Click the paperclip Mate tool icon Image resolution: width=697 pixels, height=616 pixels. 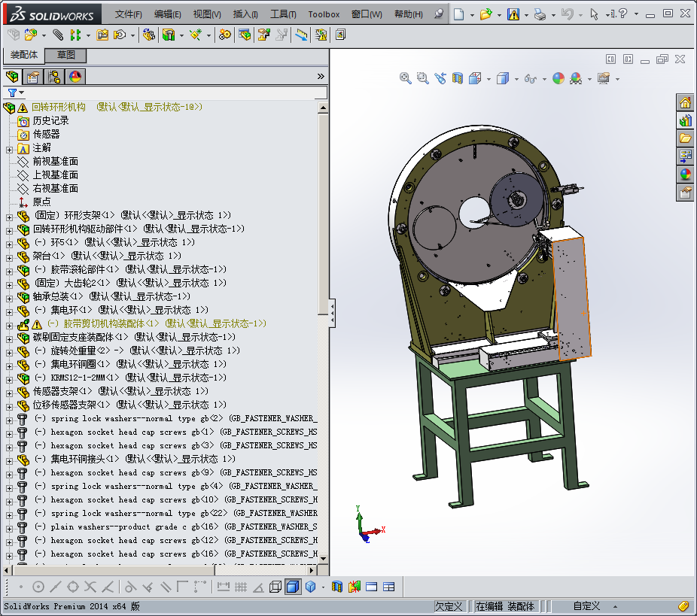(58, 35)
